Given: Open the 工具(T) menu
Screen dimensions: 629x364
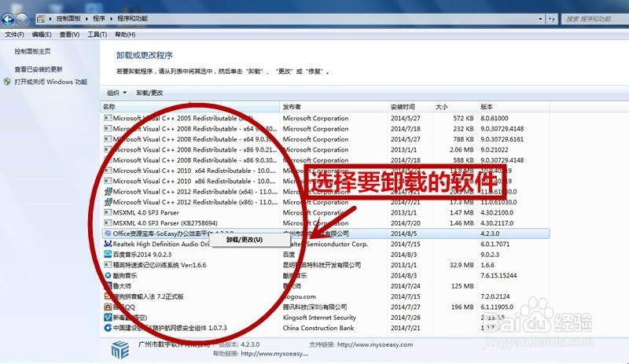Looking at the screenshot, I should (97, 35).
